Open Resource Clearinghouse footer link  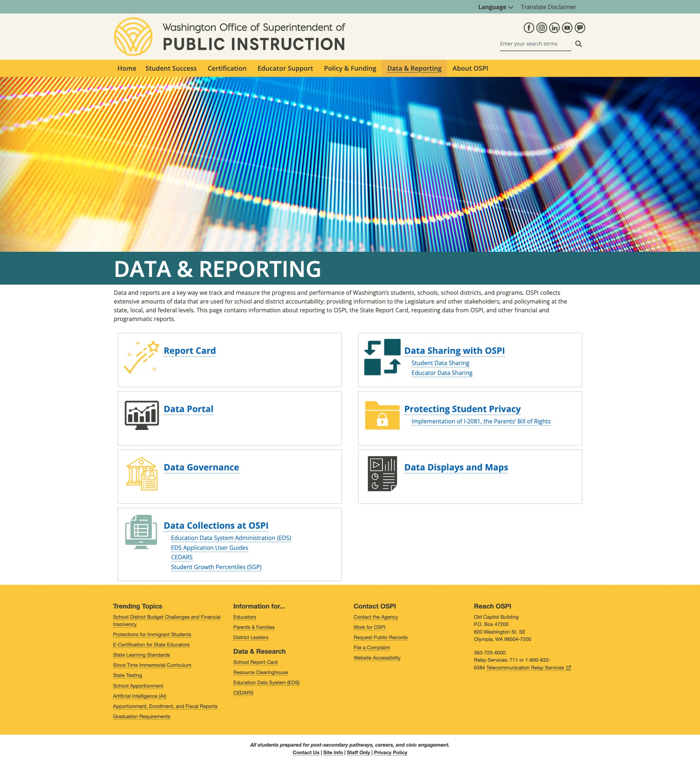point(261,673)
